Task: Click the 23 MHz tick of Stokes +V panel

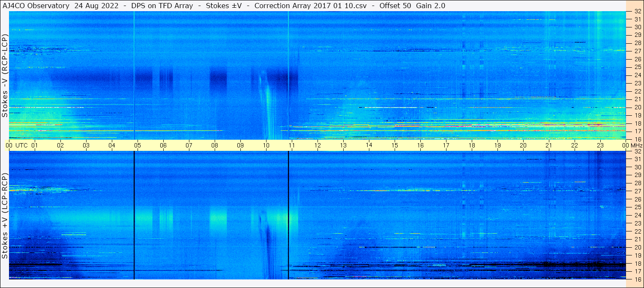Action: 638,223
